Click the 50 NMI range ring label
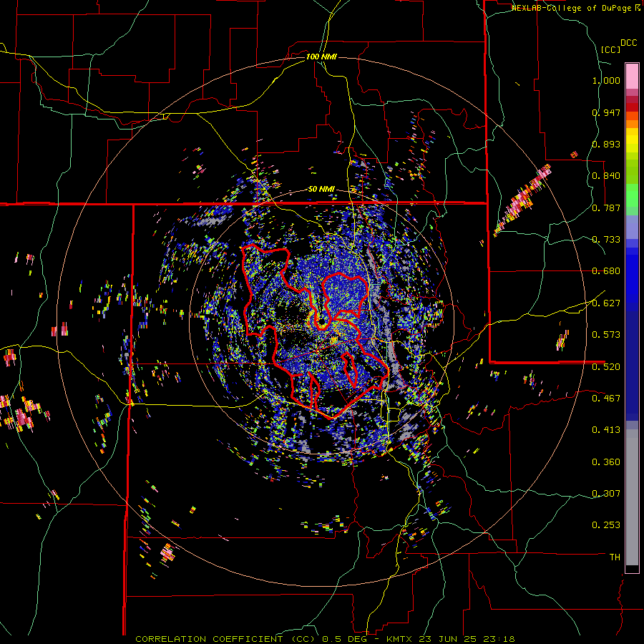The height and width of the screenshot is (644, 644). coord(321,189)
